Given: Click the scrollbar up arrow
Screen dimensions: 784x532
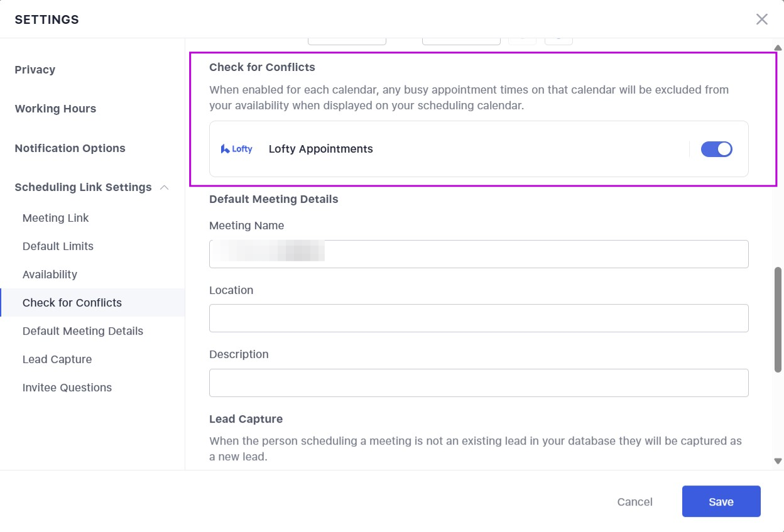Looking at the screenshot, I should (778, 48).
